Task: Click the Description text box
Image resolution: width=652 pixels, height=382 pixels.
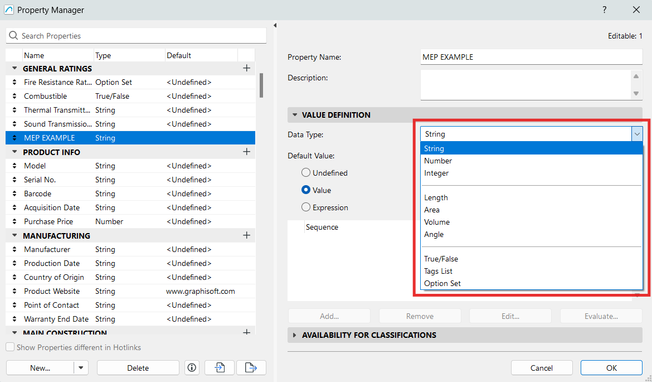Action: (x=526, y=85)
